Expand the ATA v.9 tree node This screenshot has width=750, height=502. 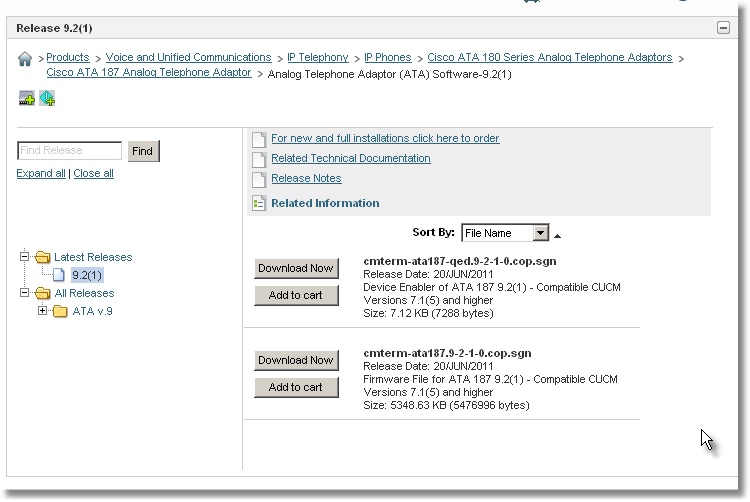(43, 311)
